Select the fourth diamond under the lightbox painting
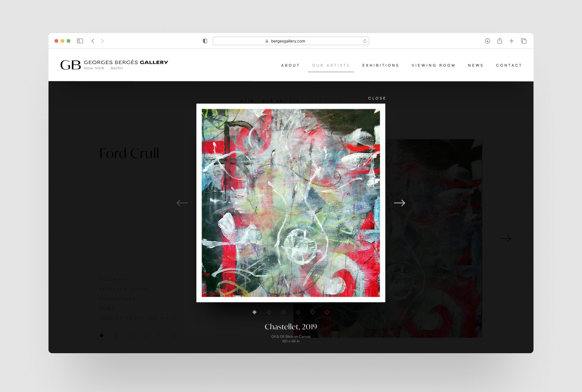This screenshot has width=582, height=392. point(298,312)
